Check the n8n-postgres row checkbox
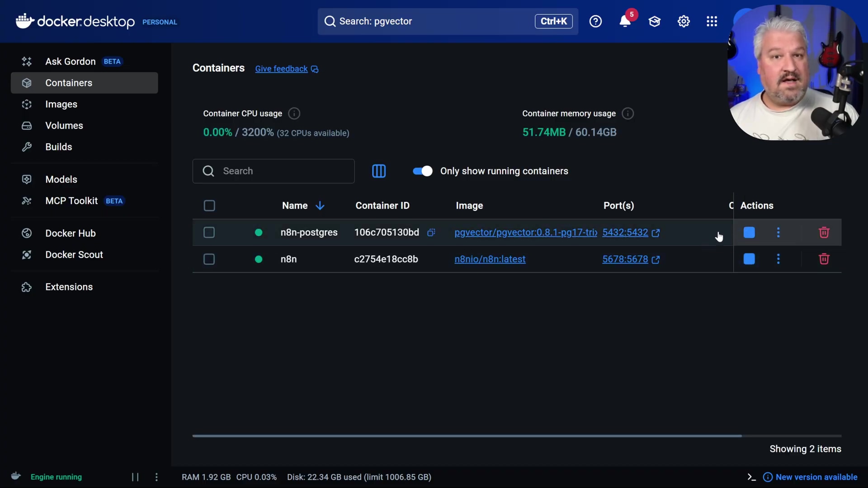868x488 pixels. click(209, 232)
